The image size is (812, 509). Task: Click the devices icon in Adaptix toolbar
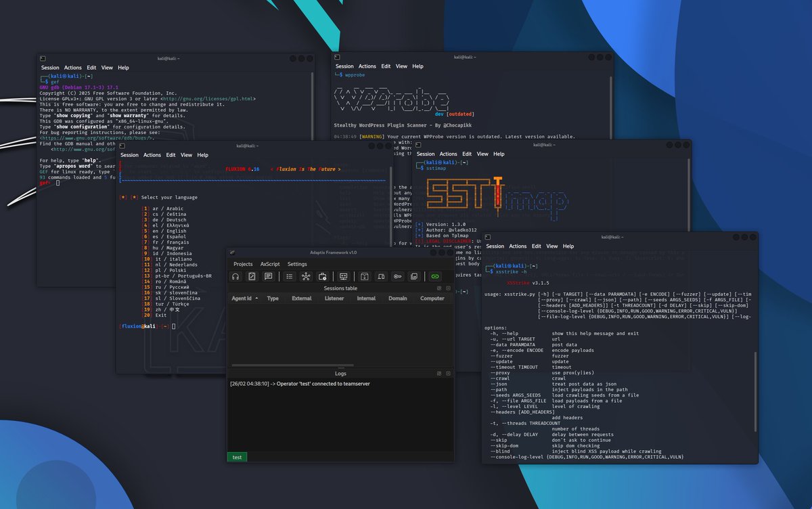click(x=381, y=276)
